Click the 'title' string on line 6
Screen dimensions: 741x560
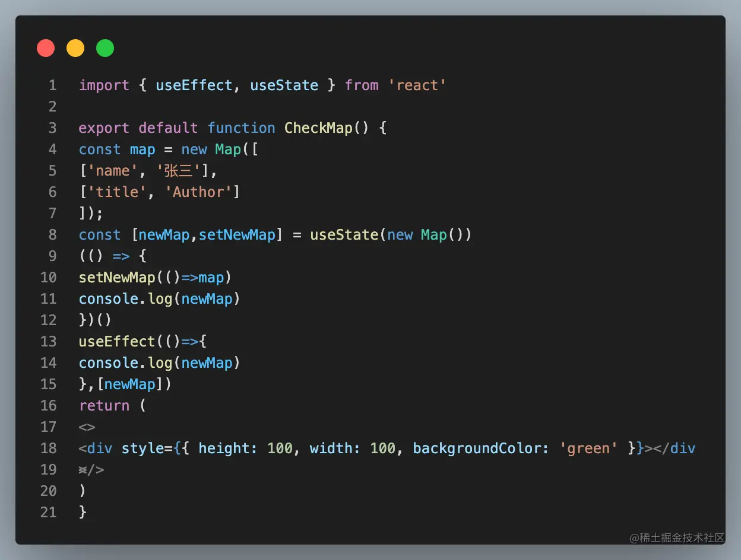(116, 192)
